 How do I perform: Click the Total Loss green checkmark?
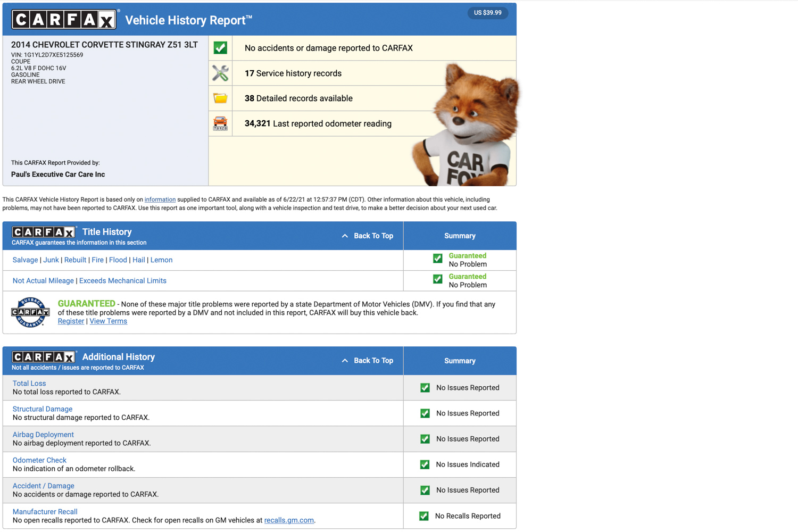(425, 388)
